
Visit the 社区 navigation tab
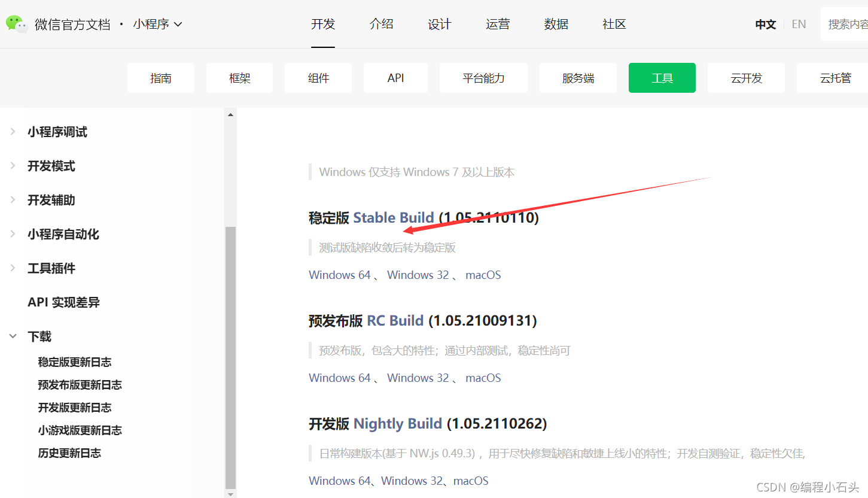tap(614, 24)
